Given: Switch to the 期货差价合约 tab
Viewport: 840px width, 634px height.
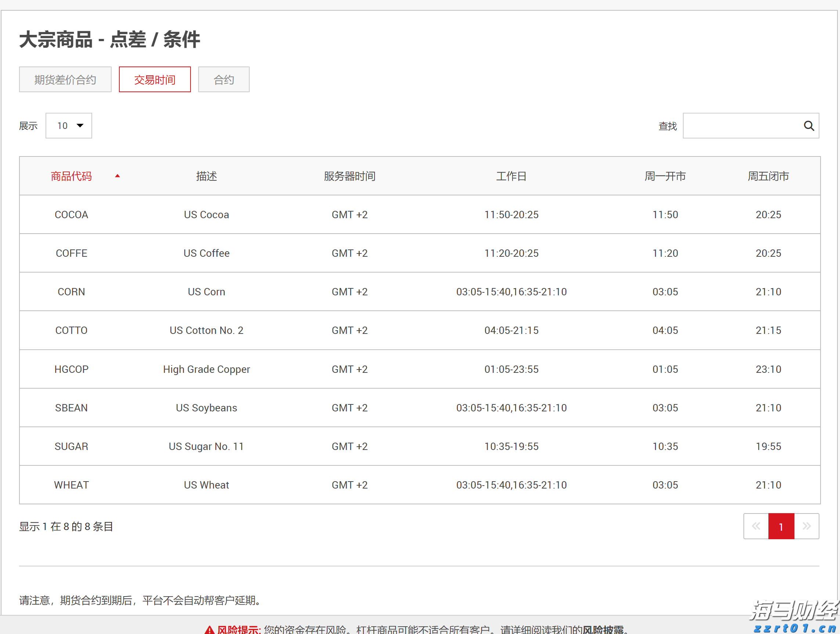Looking at the screenshot, I should (65, 79).
